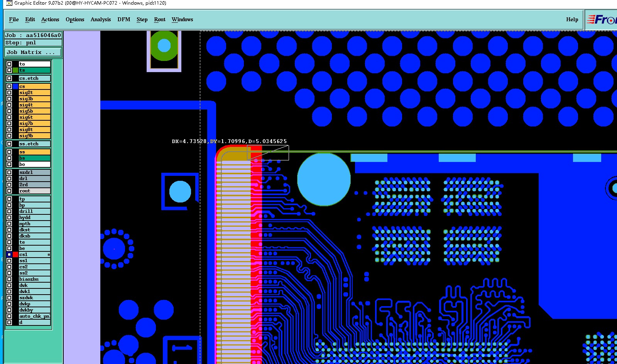Toggle the checkbox for layer sig2t
The width and height of the screenshot is (617, 364).
click(x=9, y=93)
